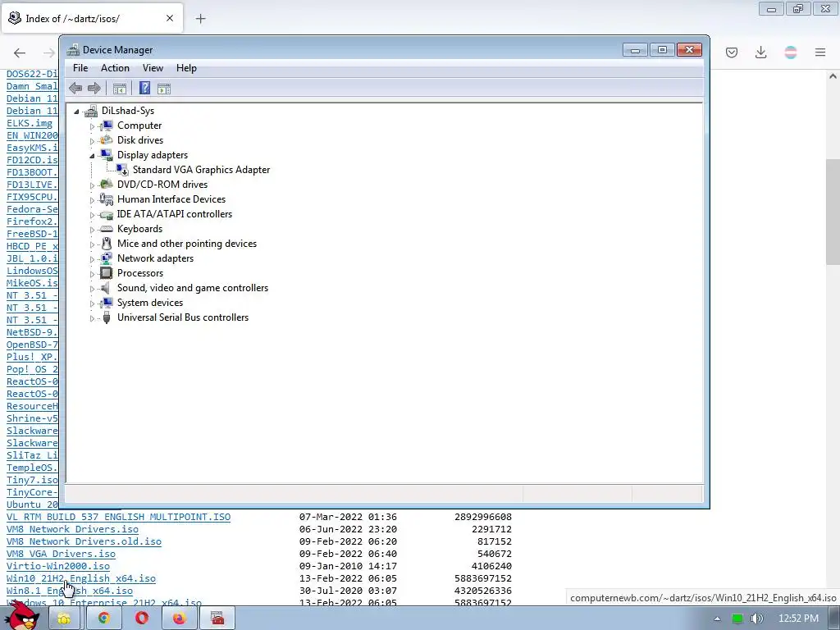840x630 pixels.
Task: Select the Computer category icon
Action: pyautogui.click(x=107, y=126)
